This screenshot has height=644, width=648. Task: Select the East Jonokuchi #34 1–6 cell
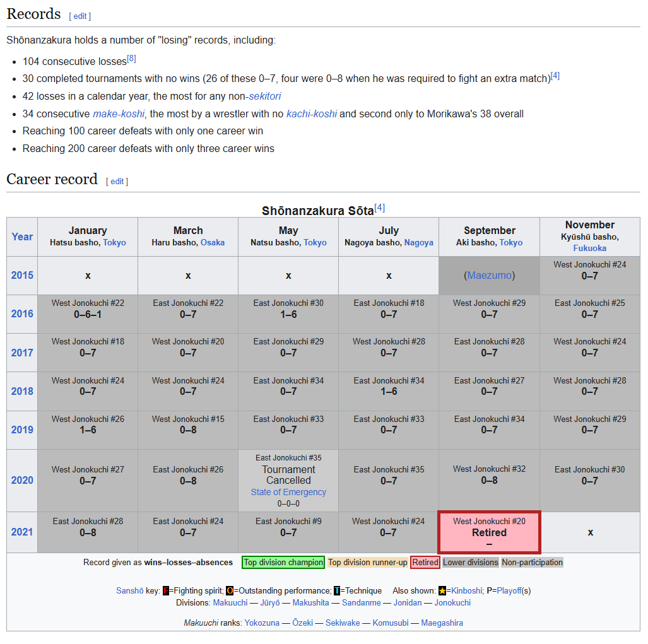pyautogui.click(x=389, y=391)
